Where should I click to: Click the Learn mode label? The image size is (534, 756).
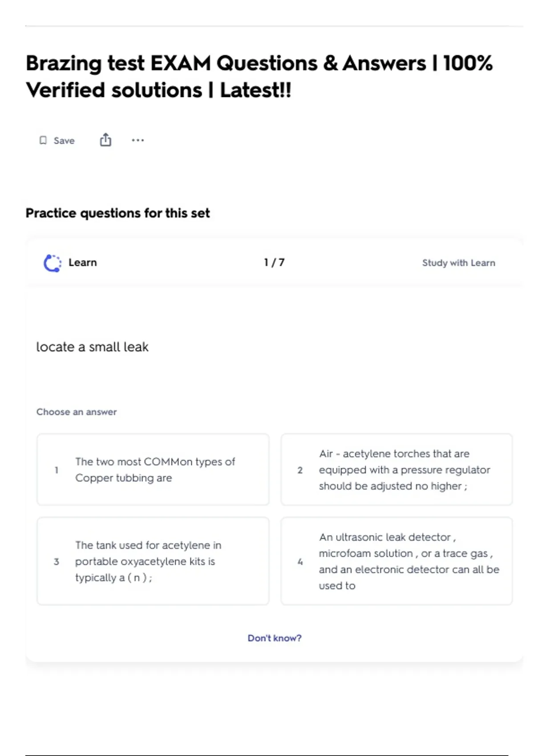(x=83, y=262)
